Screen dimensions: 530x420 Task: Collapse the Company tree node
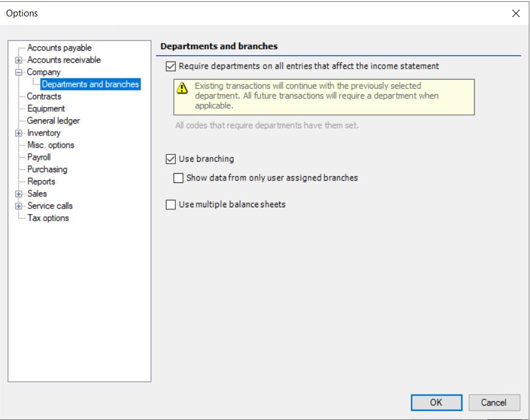(19, 72)
